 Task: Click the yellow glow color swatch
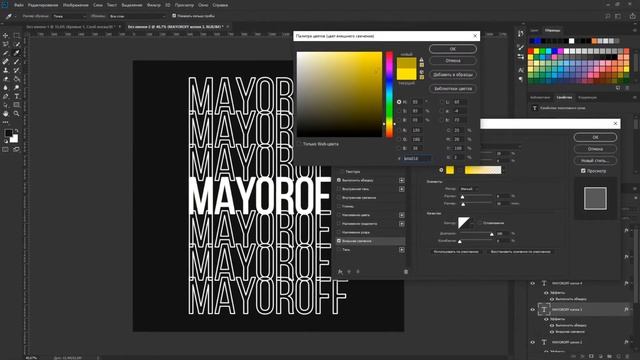tap(450, 170)
